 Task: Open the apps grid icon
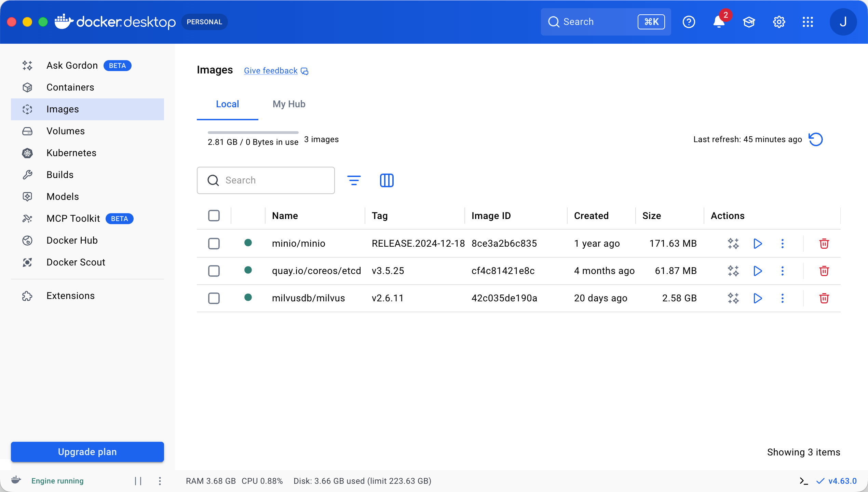click(x=808, y=22)
